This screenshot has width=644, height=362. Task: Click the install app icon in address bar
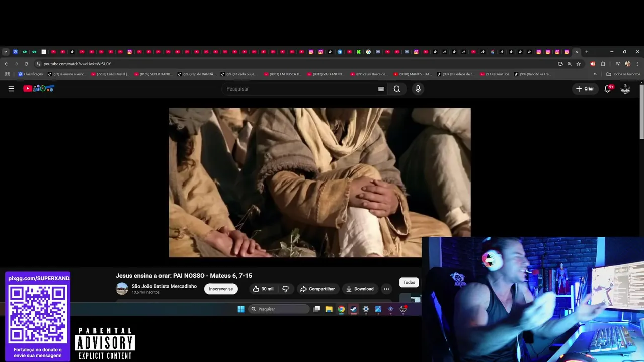click(560, 64)
